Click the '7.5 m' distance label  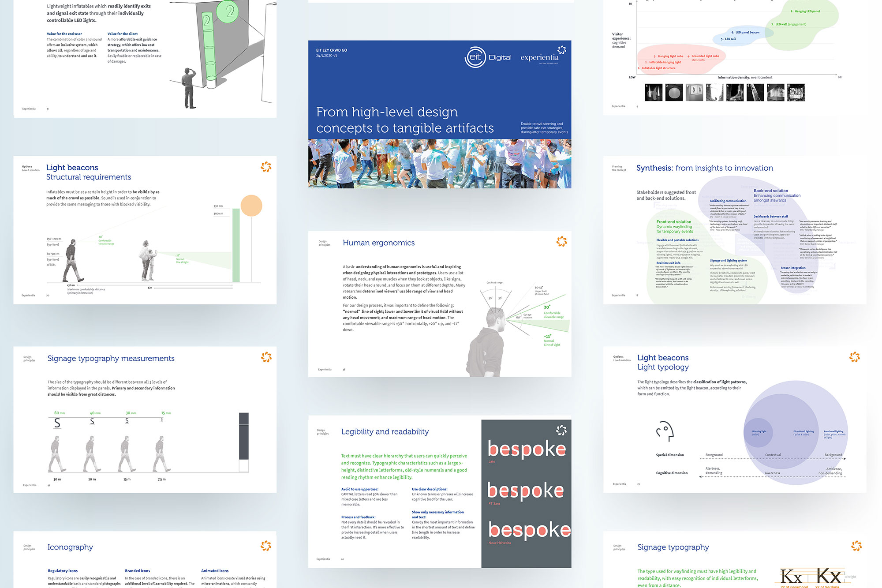(162, 479)
